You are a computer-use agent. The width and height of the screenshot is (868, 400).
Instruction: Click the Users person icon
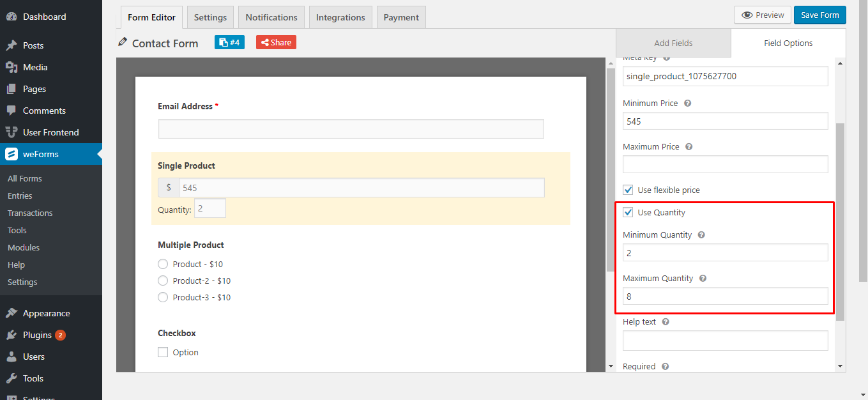[x=11, y=357]
